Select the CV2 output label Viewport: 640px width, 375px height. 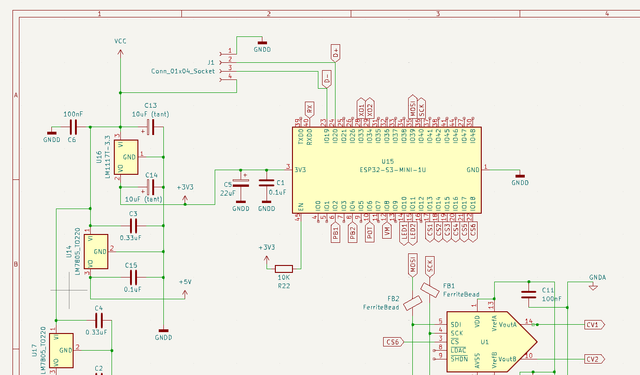[x=595, y=359]
